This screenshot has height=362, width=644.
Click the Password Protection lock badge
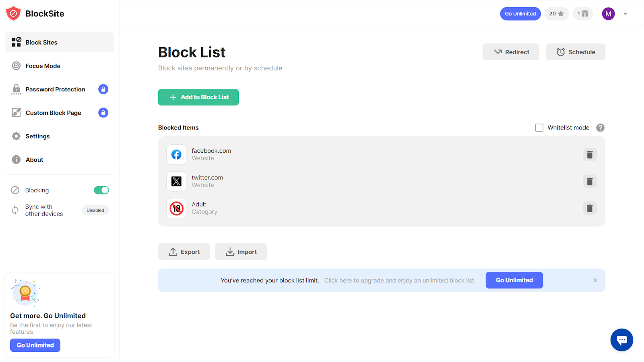pyautogui.click(x=103, y=89)
